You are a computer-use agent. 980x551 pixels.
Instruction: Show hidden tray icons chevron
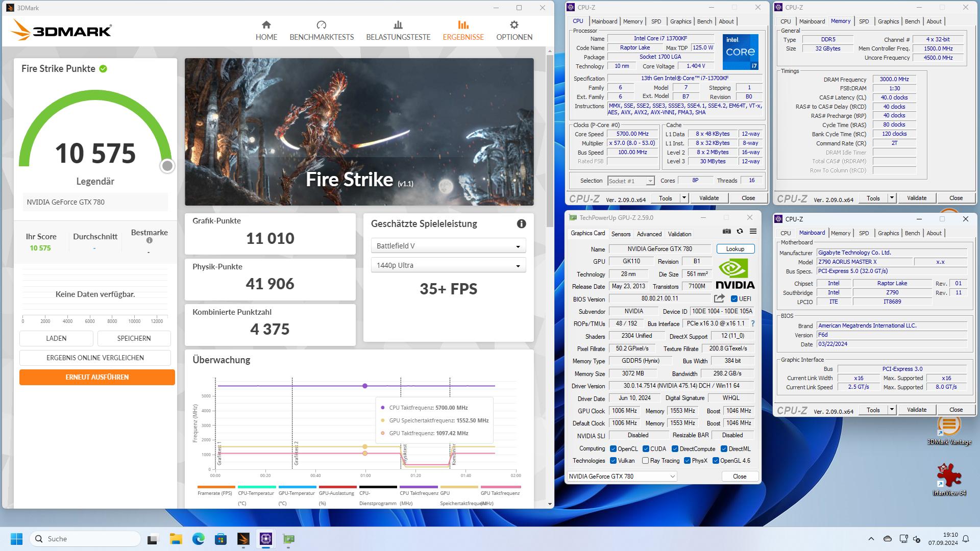coord(871,539)
